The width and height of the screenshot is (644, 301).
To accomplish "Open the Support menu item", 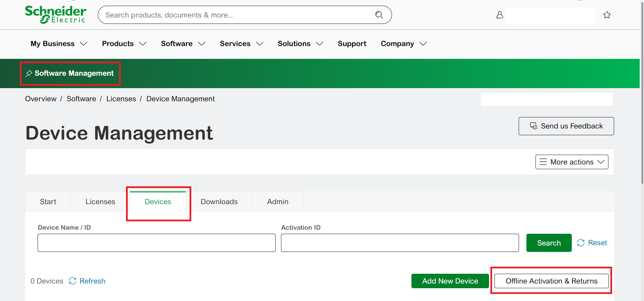I will [x=352, y=44].
